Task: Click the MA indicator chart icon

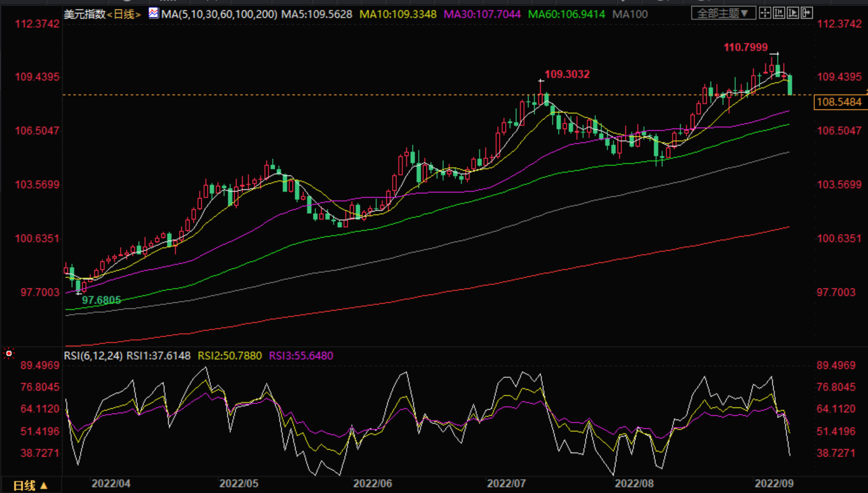Action: pos(154,13)
